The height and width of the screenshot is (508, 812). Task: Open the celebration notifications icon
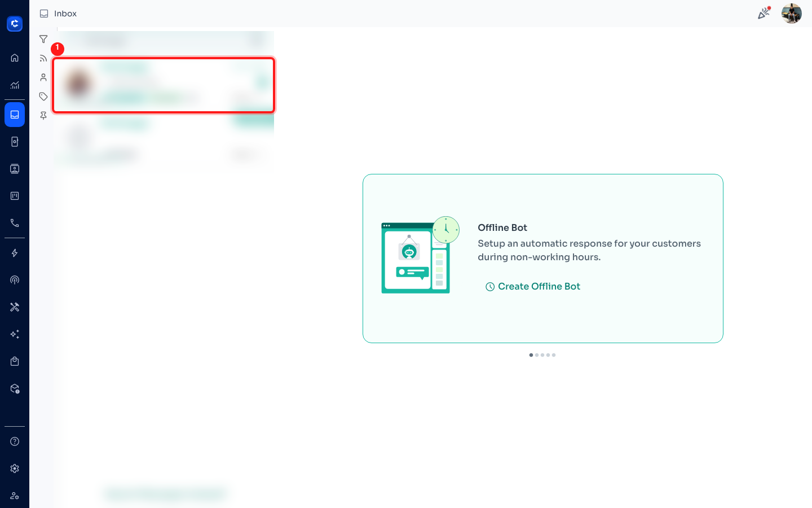coord(764,13)
